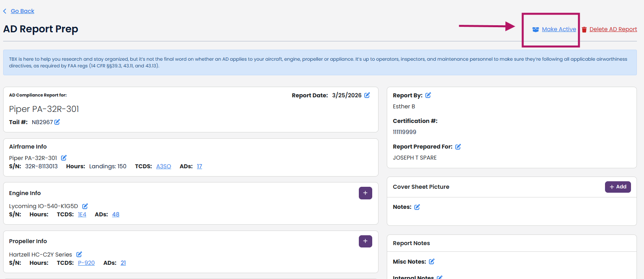
Task: Edit the Hartzell HC-C2Y Series propeller
Action: pos(79,254)
